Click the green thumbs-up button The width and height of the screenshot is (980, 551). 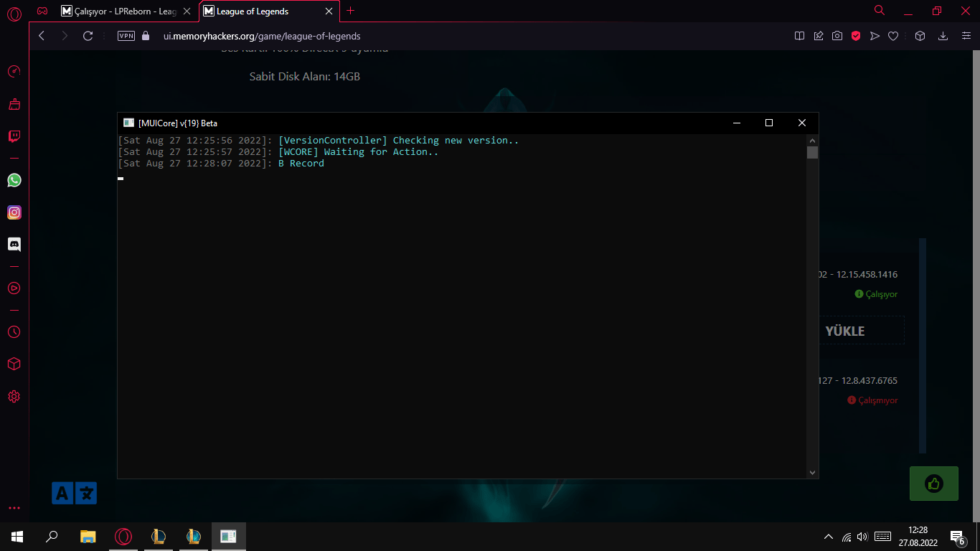(x=934, y=484)
